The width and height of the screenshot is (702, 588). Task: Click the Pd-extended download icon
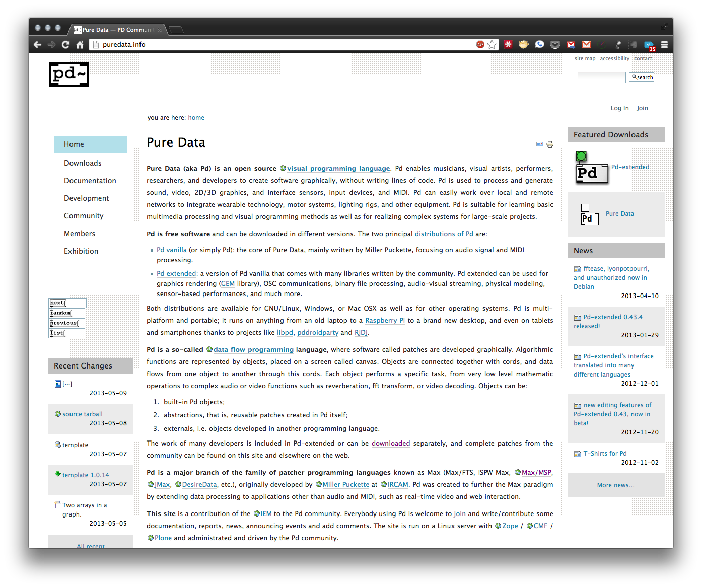coord(592,168)
